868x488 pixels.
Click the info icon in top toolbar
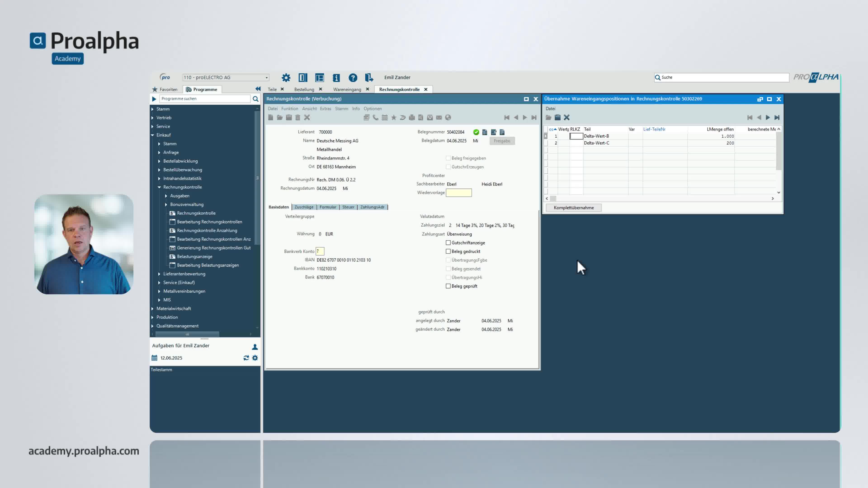tap(336, 78)
